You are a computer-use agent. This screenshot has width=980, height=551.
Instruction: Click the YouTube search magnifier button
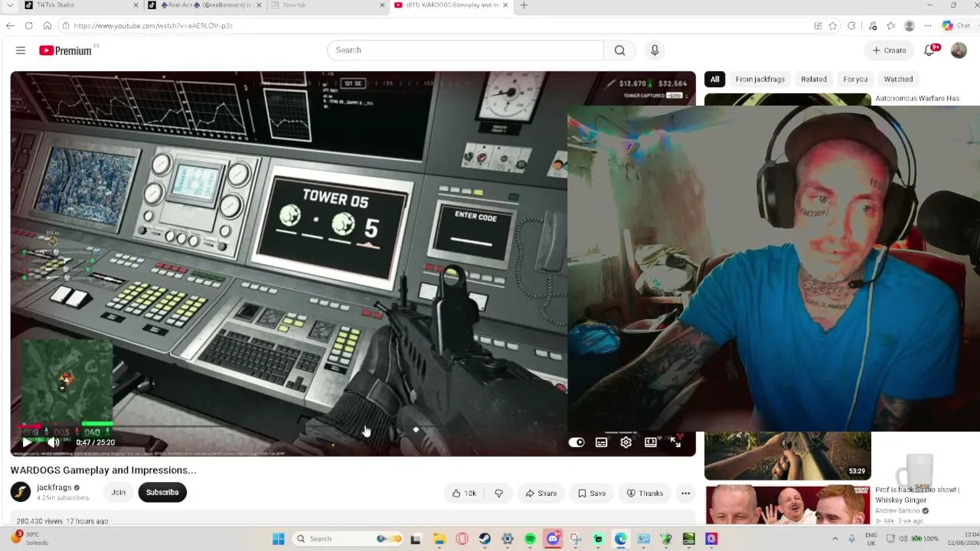(x=619, y=51)
